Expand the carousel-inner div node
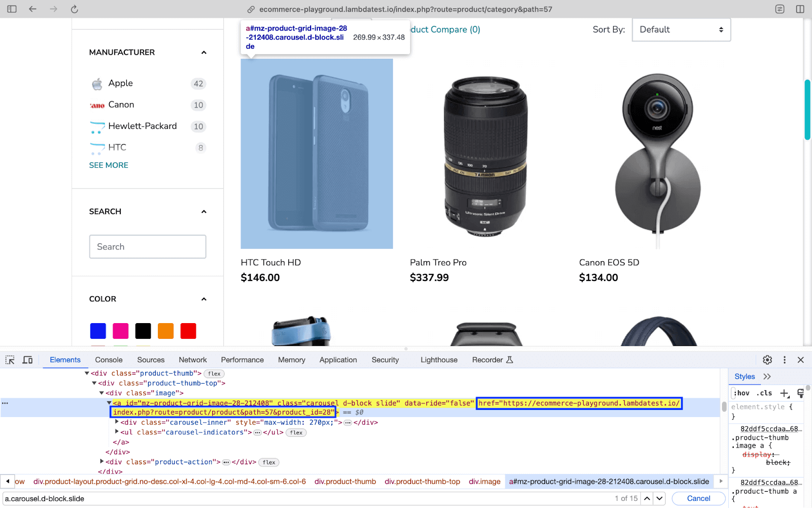 click(x=117, y=422)
